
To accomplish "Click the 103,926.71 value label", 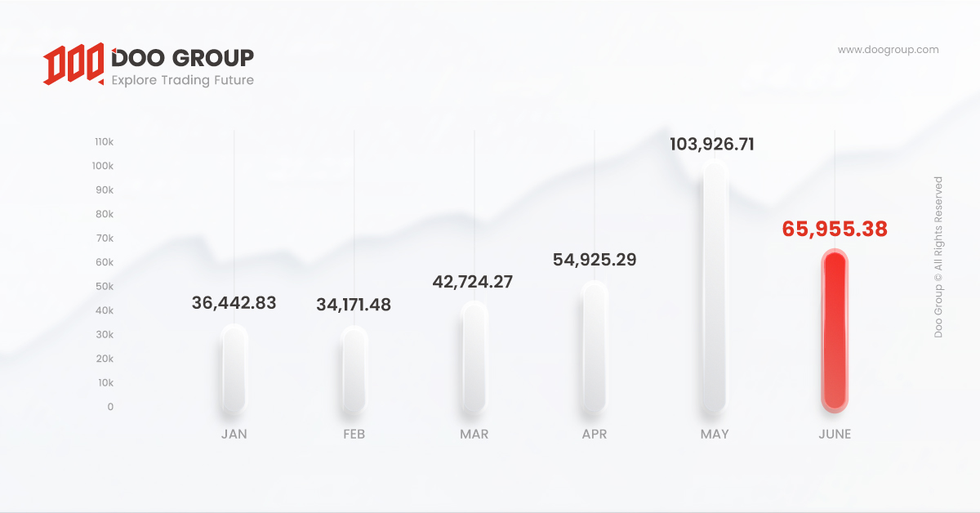I will (712, 145).
